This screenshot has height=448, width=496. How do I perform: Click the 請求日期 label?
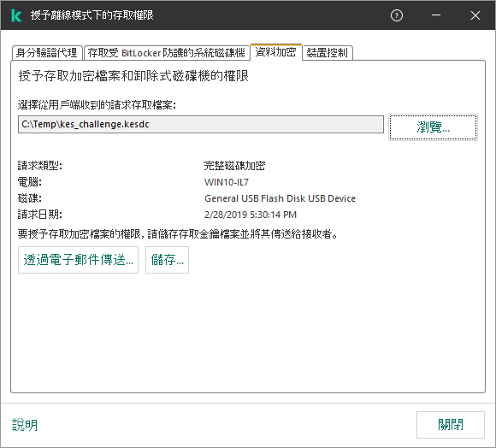(x=40, y=215)
